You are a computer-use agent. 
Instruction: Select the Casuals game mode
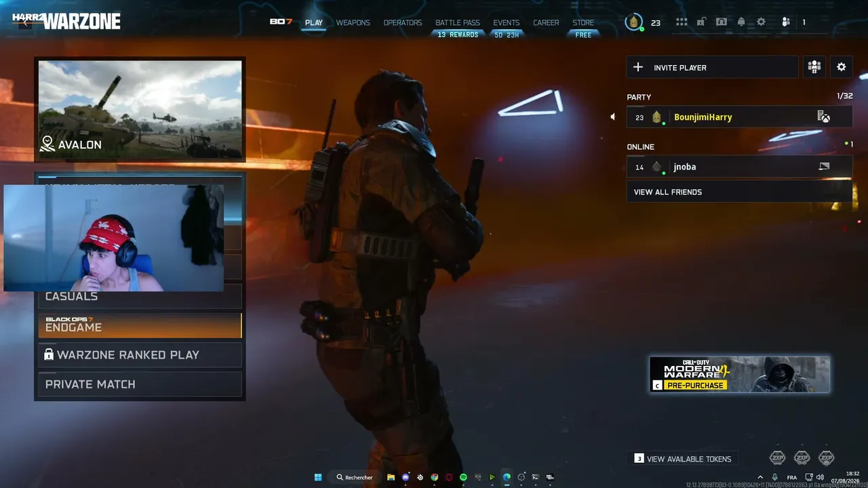[x=140, y=296]
